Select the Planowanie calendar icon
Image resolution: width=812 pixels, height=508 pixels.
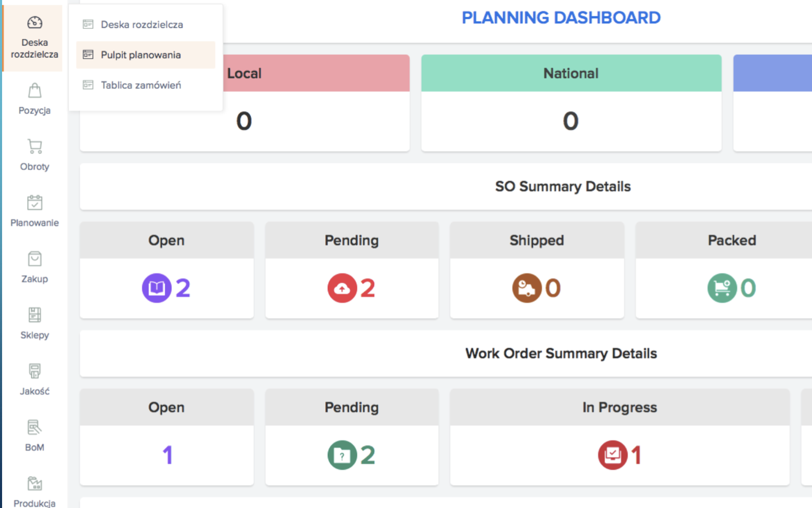tap(34, 203)
